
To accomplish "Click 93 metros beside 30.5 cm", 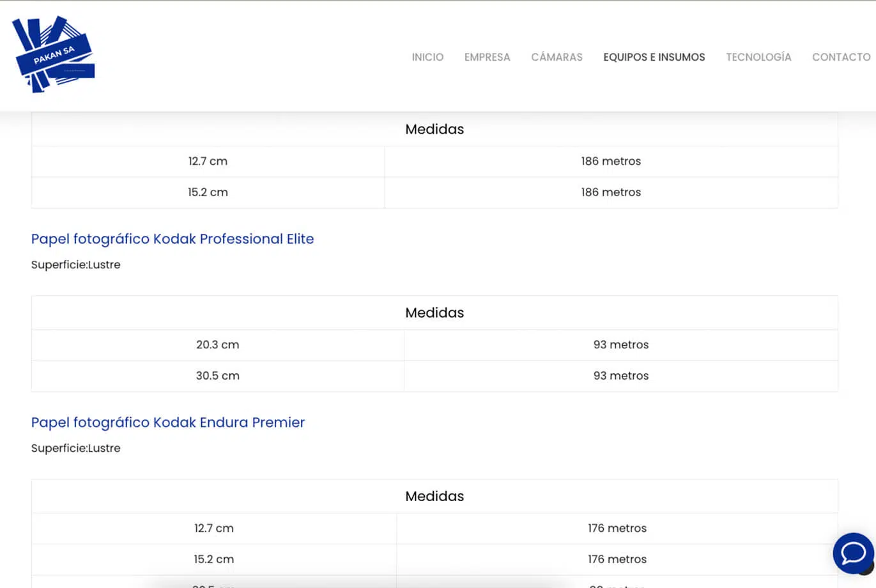I will coord(621,376).
